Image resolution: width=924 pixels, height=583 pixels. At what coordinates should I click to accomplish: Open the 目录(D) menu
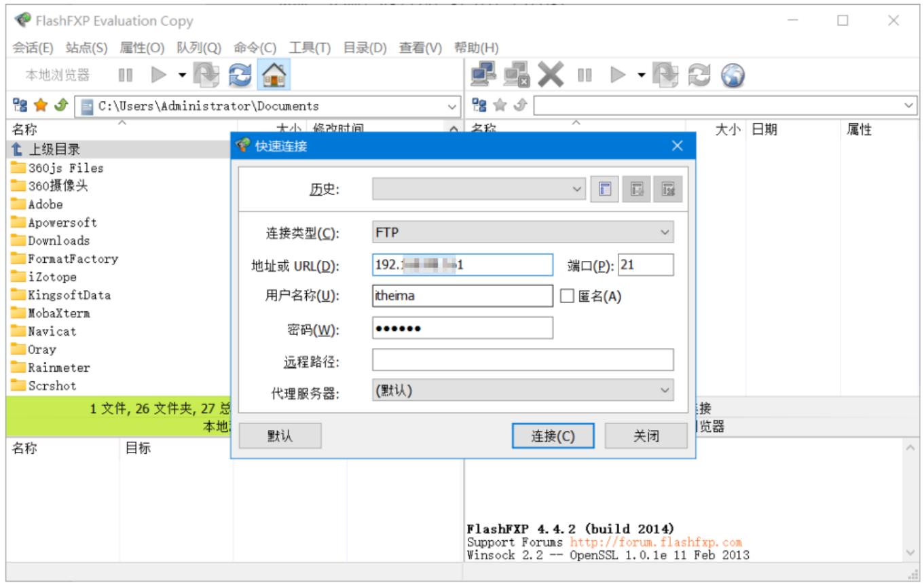click(365, 48)
